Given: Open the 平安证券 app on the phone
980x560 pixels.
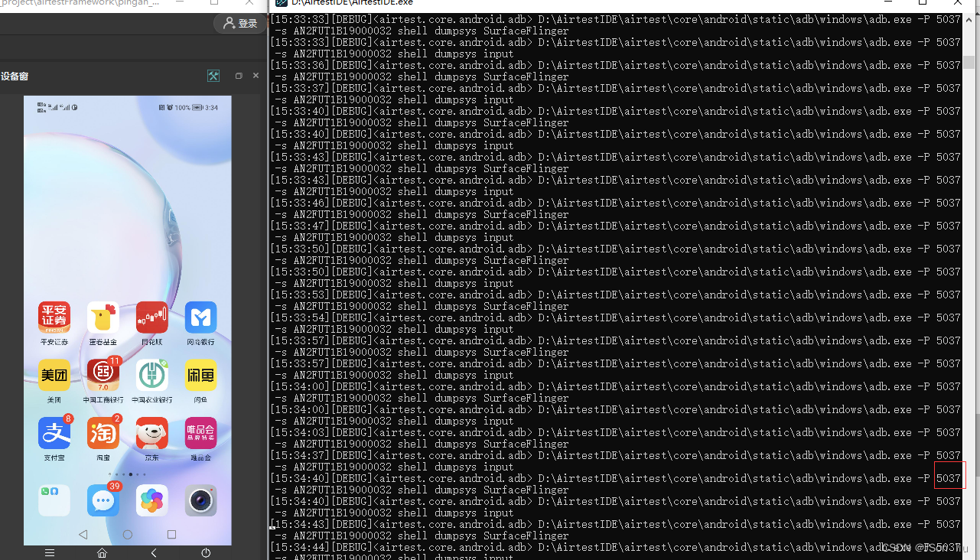Looking at the screenshot, I should 54,317.
